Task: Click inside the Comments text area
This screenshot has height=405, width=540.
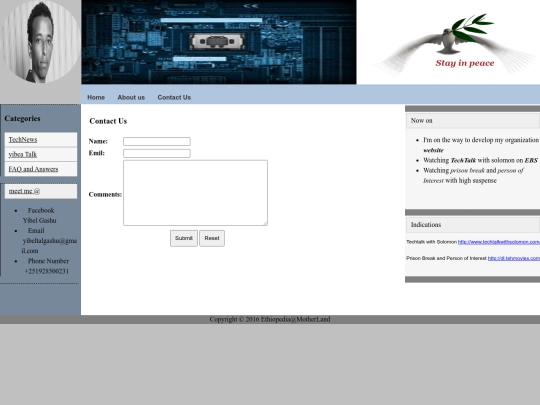Action: (195, 193)
